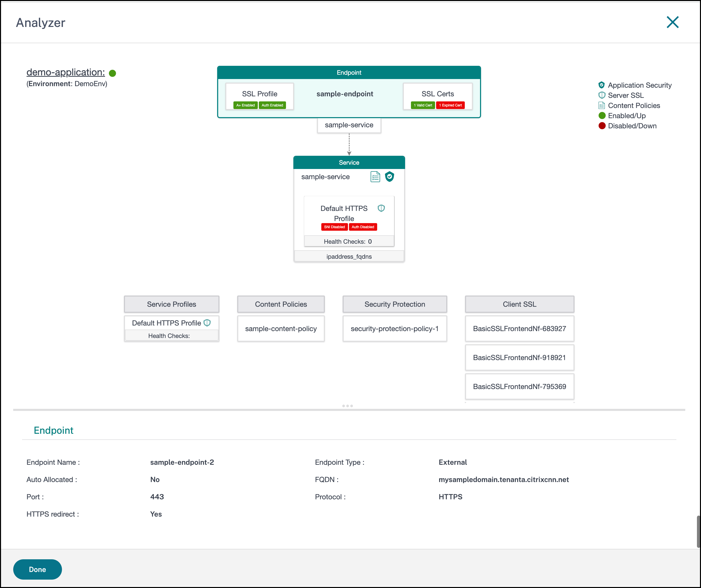Click the shield icon in the Service Profiles card
701x588 pixels.
pyautogui.click(x=207, y=323)
